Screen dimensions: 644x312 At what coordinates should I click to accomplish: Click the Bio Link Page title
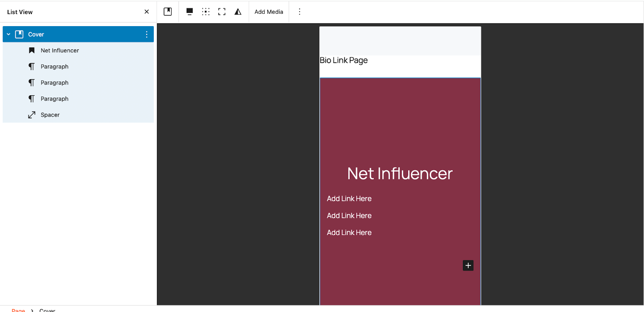point(344,60)
